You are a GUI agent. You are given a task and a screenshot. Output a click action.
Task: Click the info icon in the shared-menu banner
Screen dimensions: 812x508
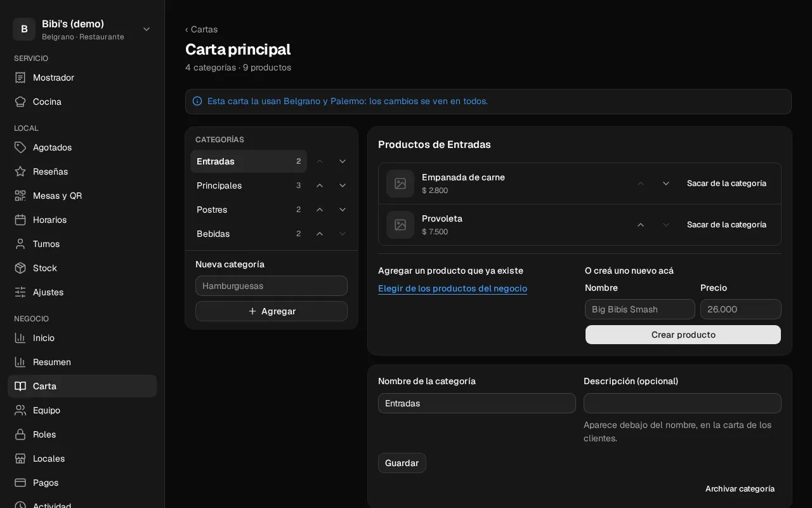pyautogui.click(x=197, y=101)
